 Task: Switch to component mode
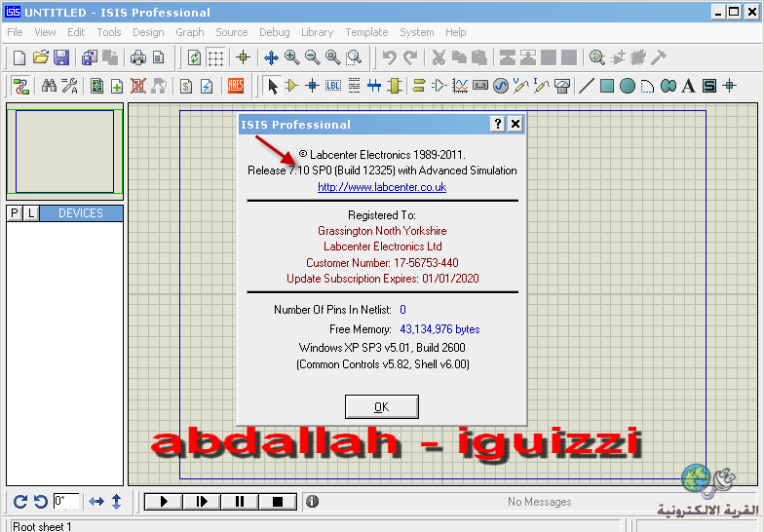(291, 86)
